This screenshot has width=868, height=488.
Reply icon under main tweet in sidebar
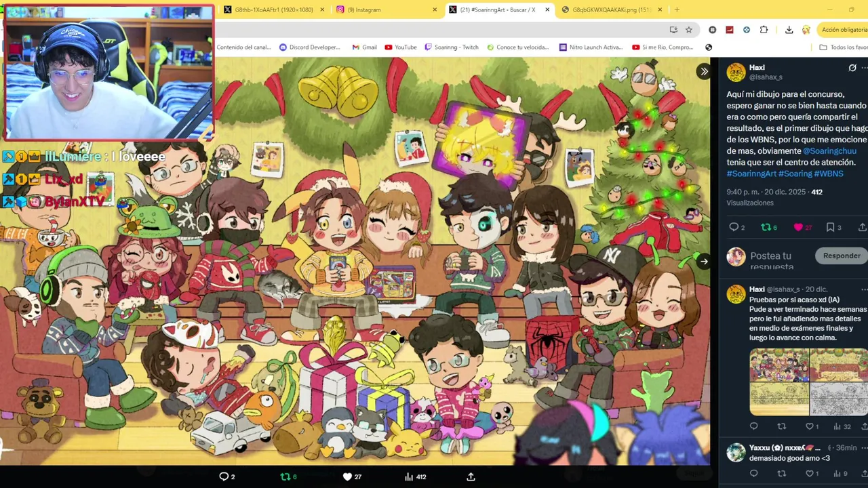(x=733, y=228)
